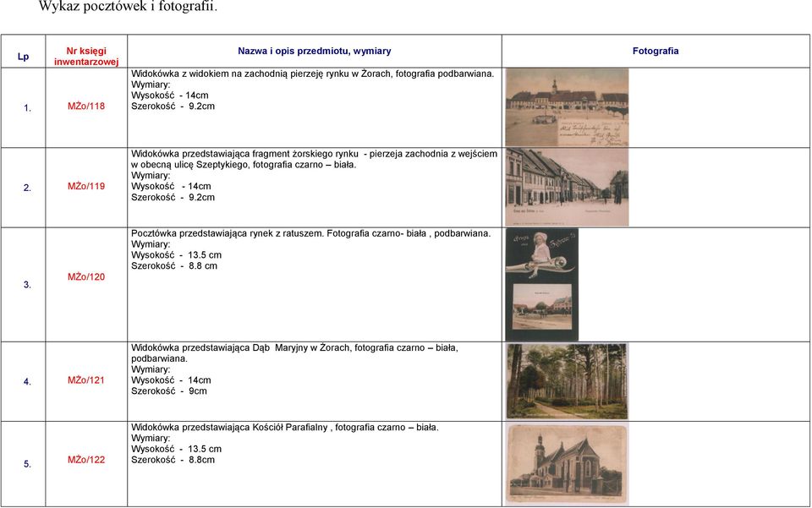Open the Żory market west frontage postcard thumbnail

[x=567, y=107]
